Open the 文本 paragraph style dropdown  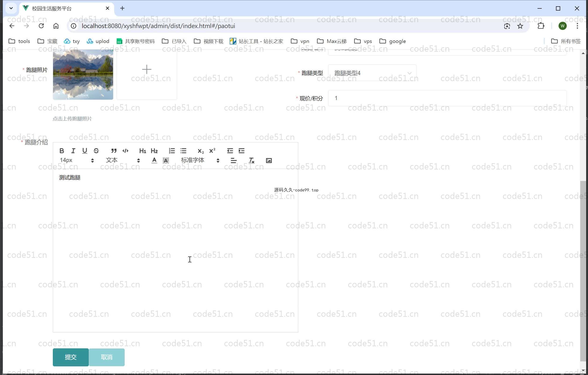[123, 160]
